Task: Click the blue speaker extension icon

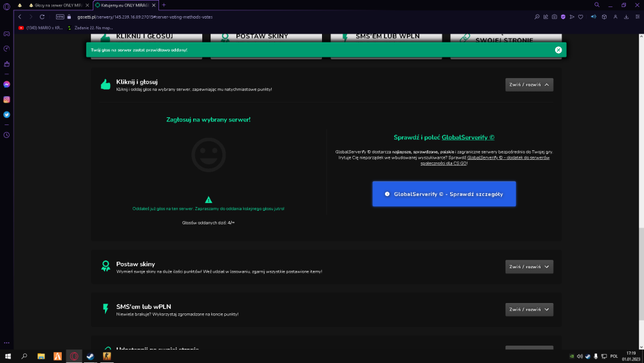Action: (x=594, y=17)
